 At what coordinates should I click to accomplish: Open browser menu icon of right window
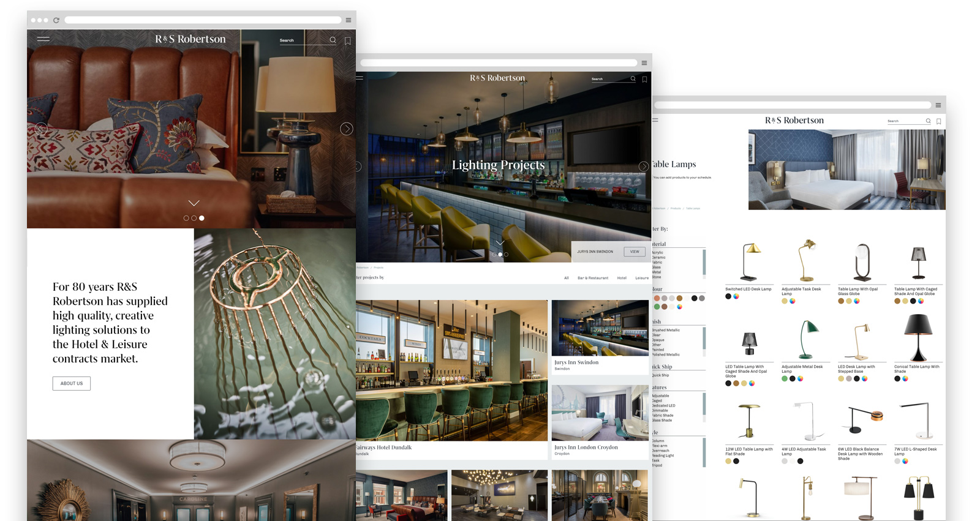[x=938, y=105]
